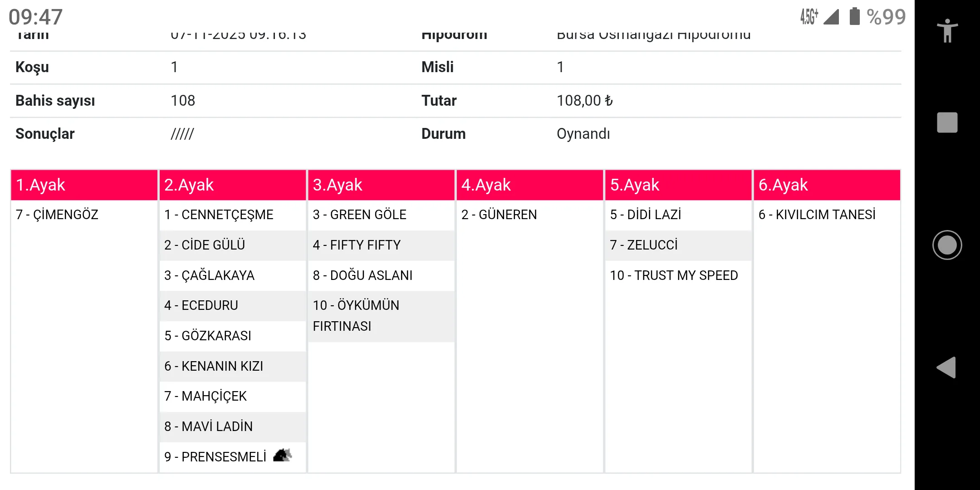Tap the battery icon in status bar
This screenshot has width=980, height=490.
click(x=854, y=16)
